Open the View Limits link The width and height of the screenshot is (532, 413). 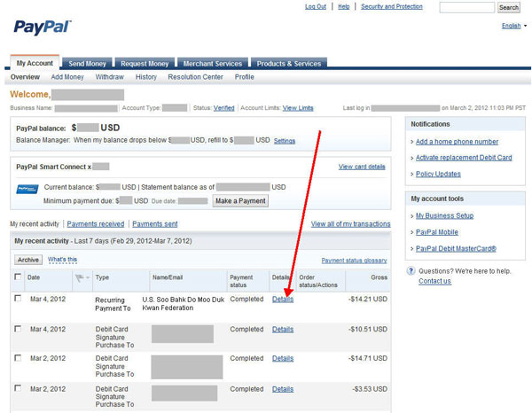[x=298, y=108]
